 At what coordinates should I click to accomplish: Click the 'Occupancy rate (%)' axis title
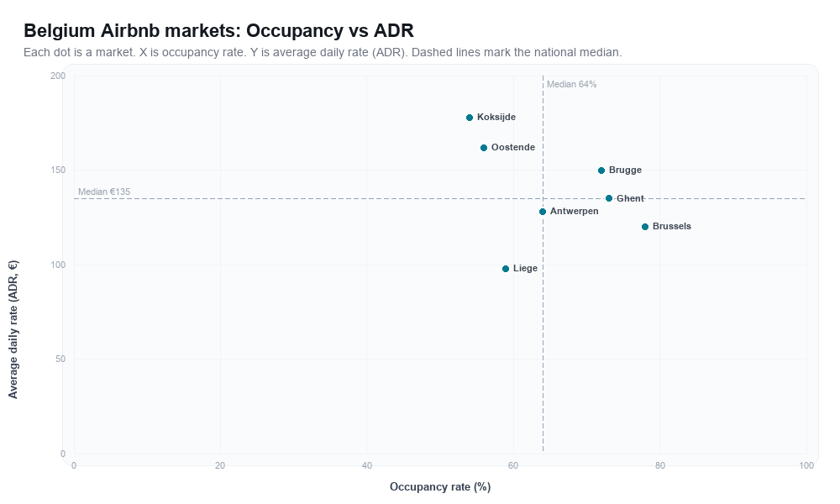(440, 487)
